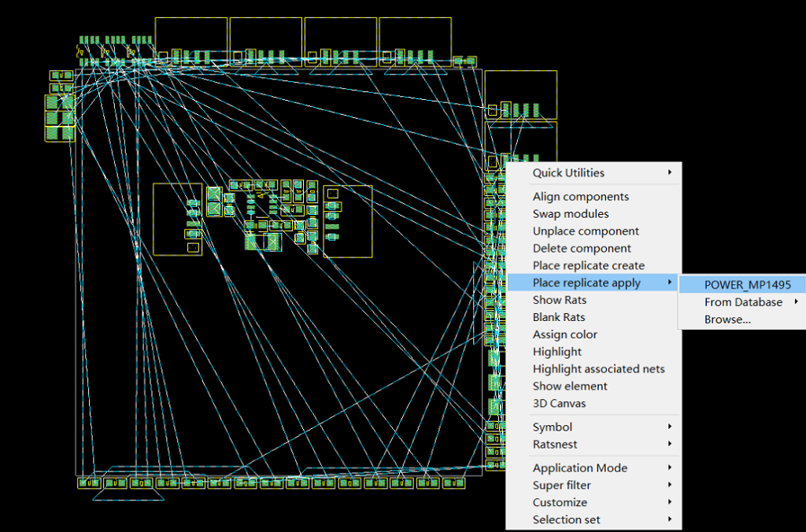Open the "Quick Utilities" submenu
806x532 pixels.
tap(569, 172)
